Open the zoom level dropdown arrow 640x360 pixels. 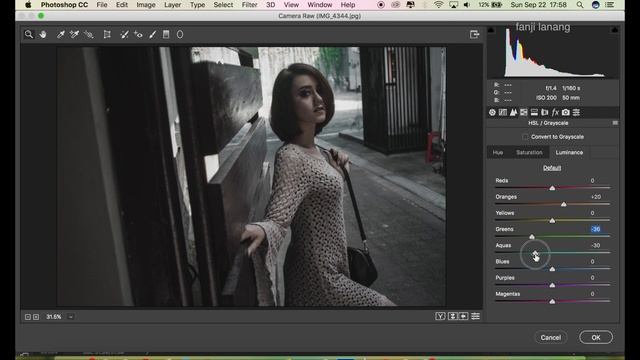click(71, 317)
